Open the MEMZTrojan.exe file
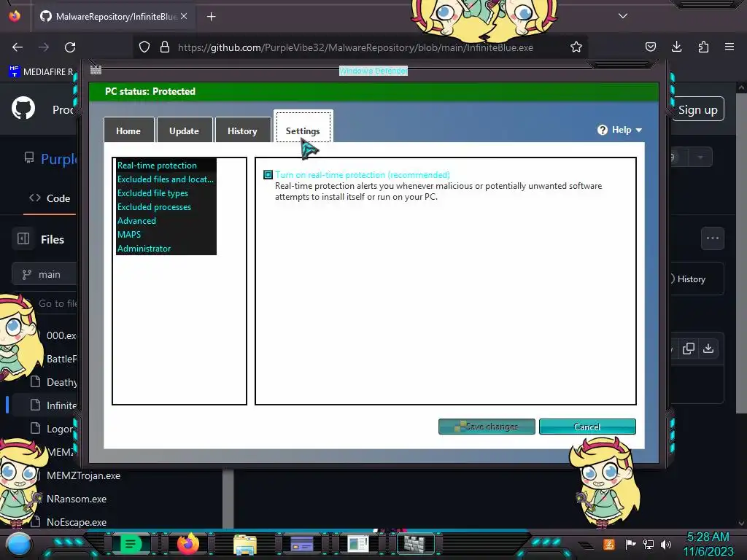 click(x=83, y=475)
